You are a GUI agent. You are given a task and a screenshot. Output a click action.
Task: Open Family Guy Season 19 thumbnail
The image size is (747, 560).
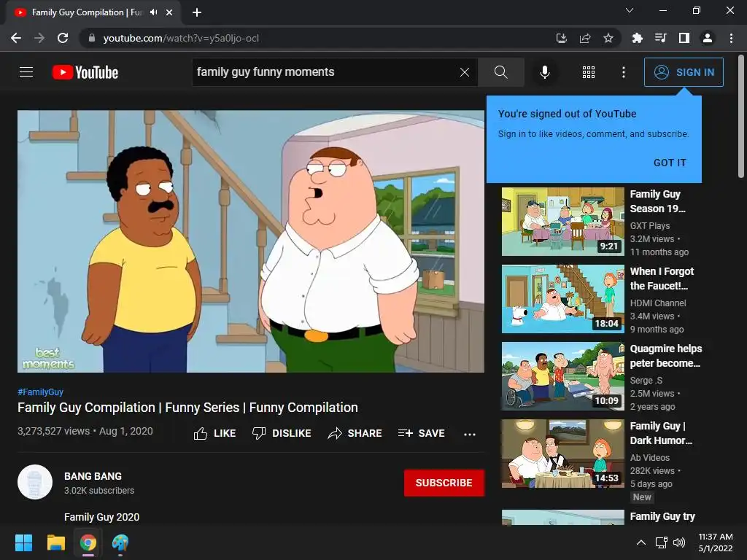[x=562, y=222]
